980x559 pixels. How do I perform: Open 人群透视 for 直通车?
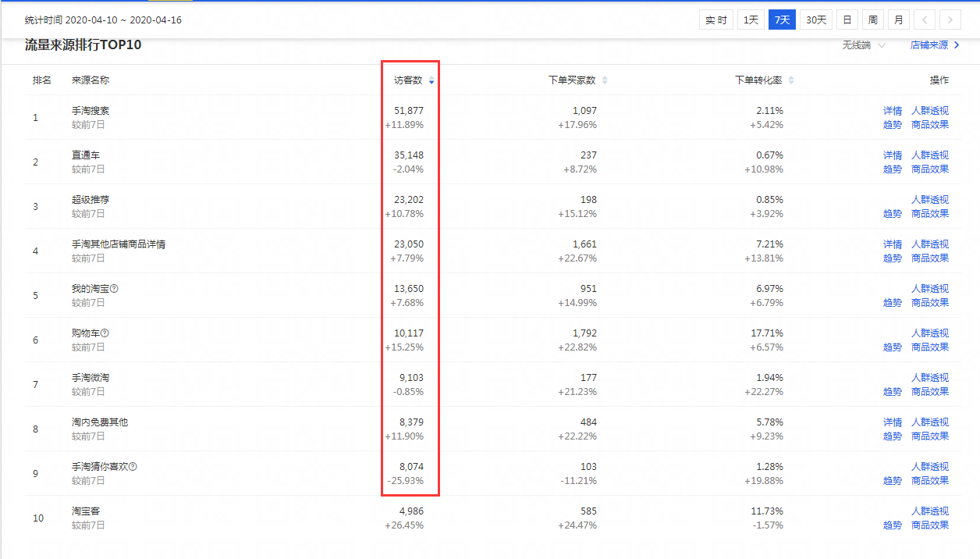[x=930, y=155]
